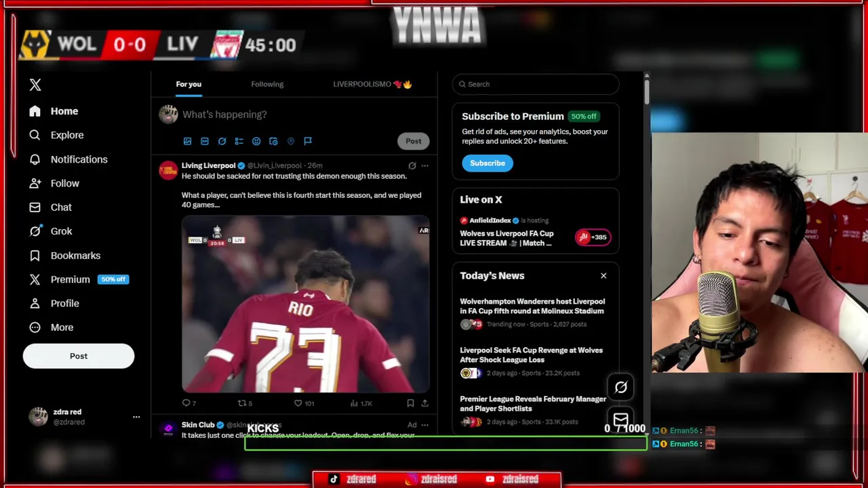Image resolution: width=868 pixels, height=488 pixels.
Task: Open the Follow page
Action: click(55, 183)
